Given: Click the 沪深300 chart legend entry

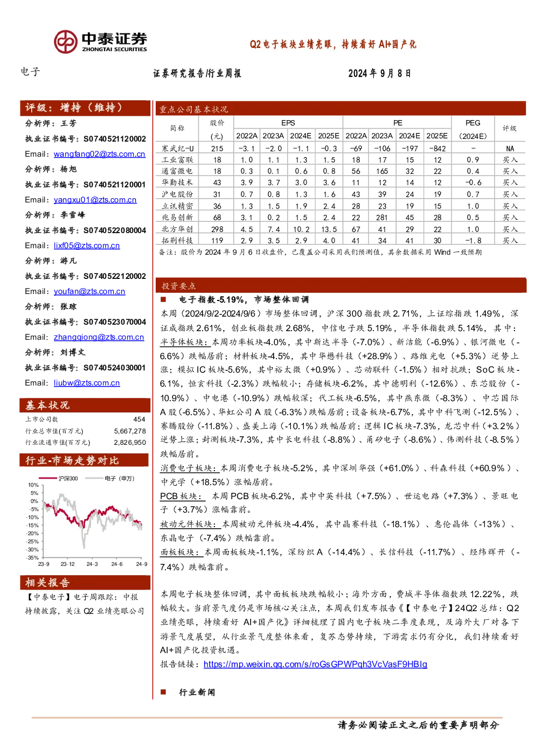Looking at the screenshot, I should (60, 478).
